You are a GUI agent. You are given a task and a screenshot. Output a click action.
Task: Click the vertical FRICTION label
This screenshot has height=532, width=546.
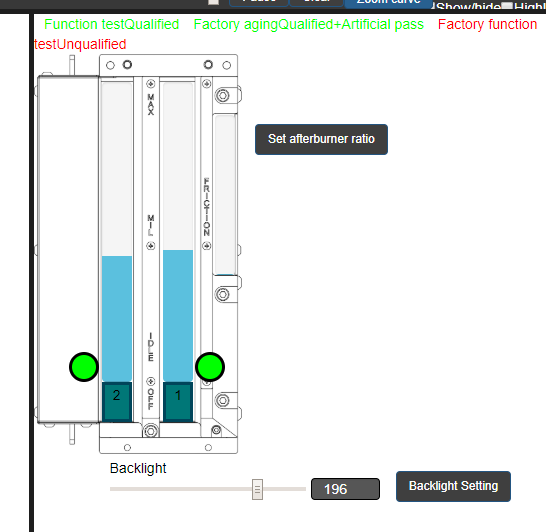coord(206,207)
